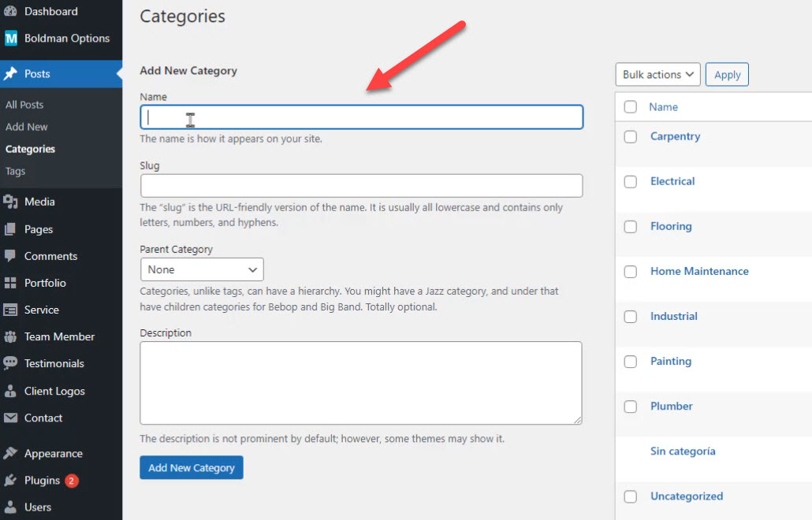Check the Electrical category checkbox
Image resolution: width=812 pixels, height=520 pixels.
click(x=630, y=182)
